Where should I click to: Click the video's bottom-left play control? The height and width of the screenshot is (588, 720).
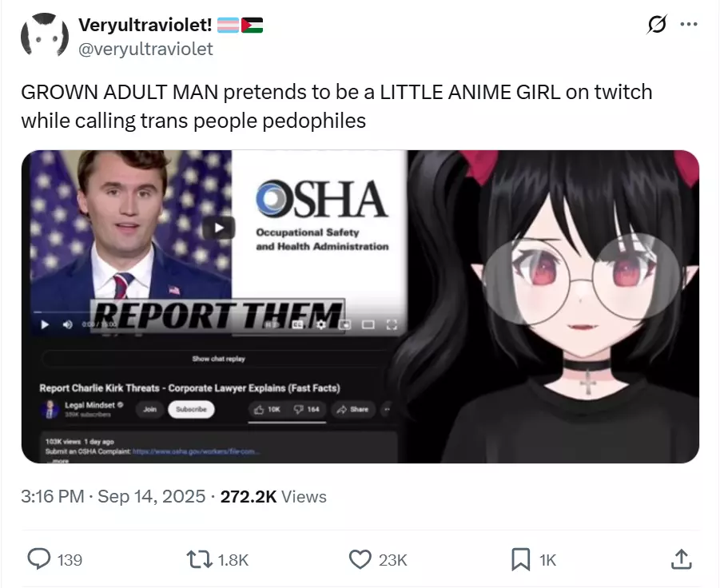tap(45, 324)
